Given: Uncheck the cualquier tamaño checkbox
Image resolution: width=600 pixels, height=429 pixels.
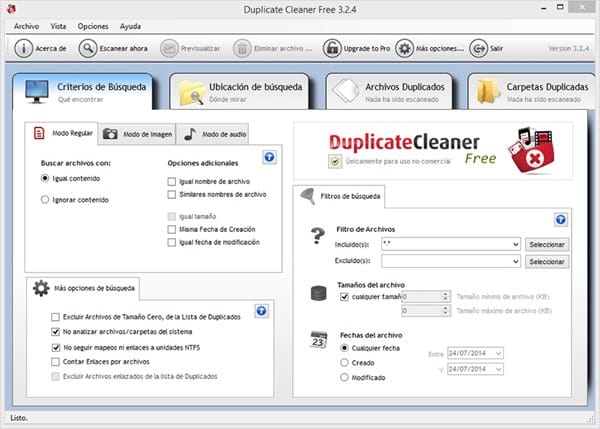Looking at the screenshot, I should [344, 297].
